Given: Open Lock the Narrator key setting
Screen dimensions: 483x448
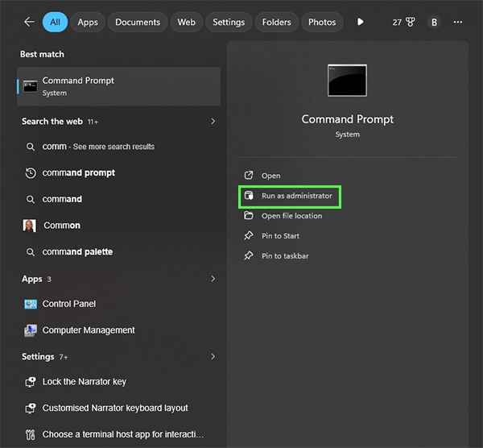Looking at the screenshot, I should click(118, 382).
